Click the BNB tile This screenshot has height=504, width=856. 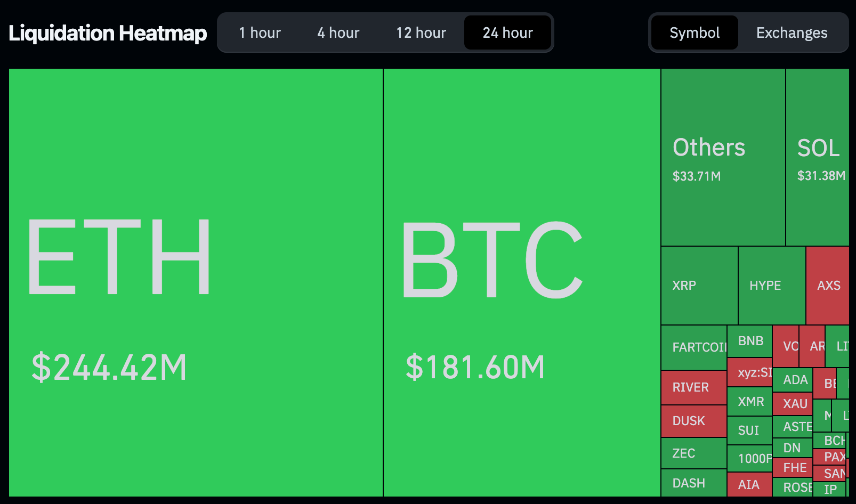coord(749,341)
